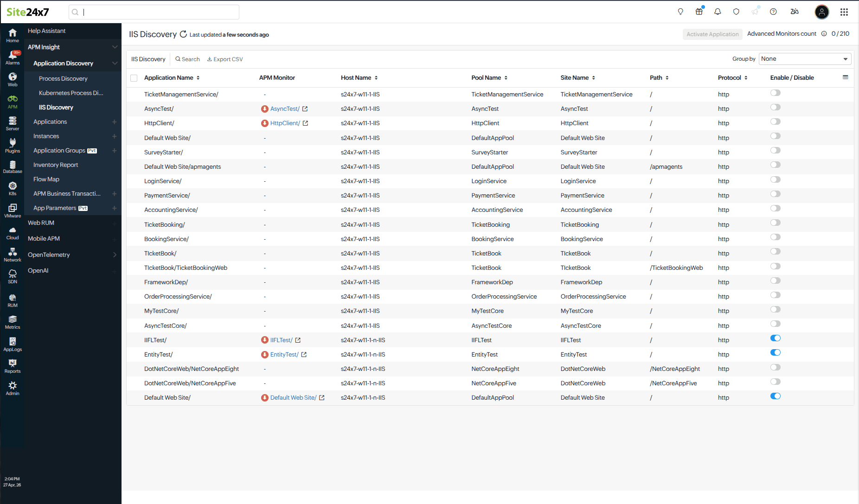Open Process Discovery menu item

click(63, 79)
